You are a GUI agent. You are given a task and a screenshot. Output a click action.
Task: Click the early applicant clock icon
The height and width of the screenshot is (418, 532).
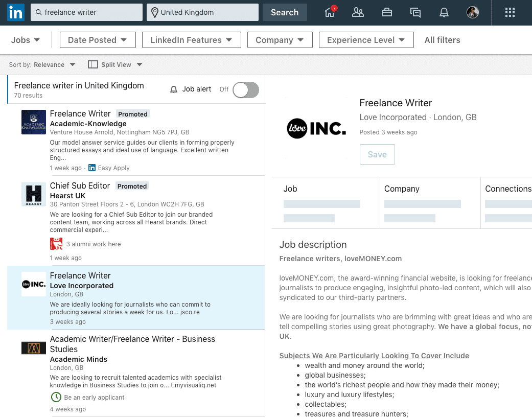pyautogui.click(x=56, y=397)
